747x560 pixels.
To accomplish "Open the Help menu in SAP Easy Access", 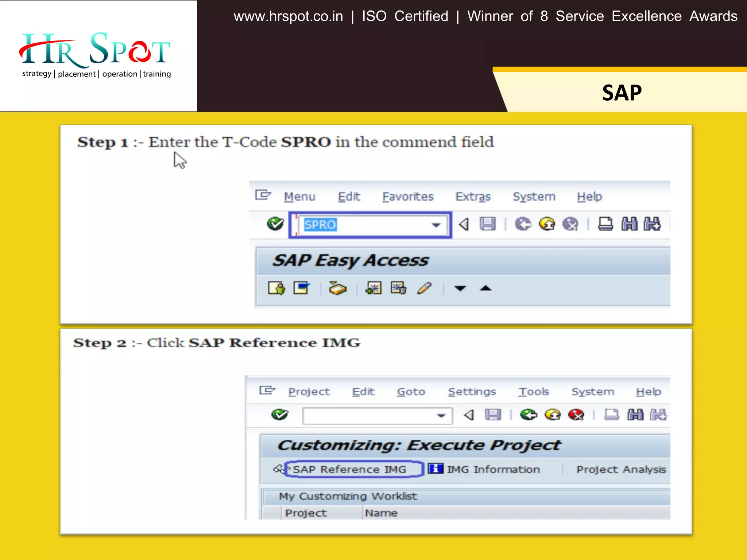I will (x=589, y=197).
